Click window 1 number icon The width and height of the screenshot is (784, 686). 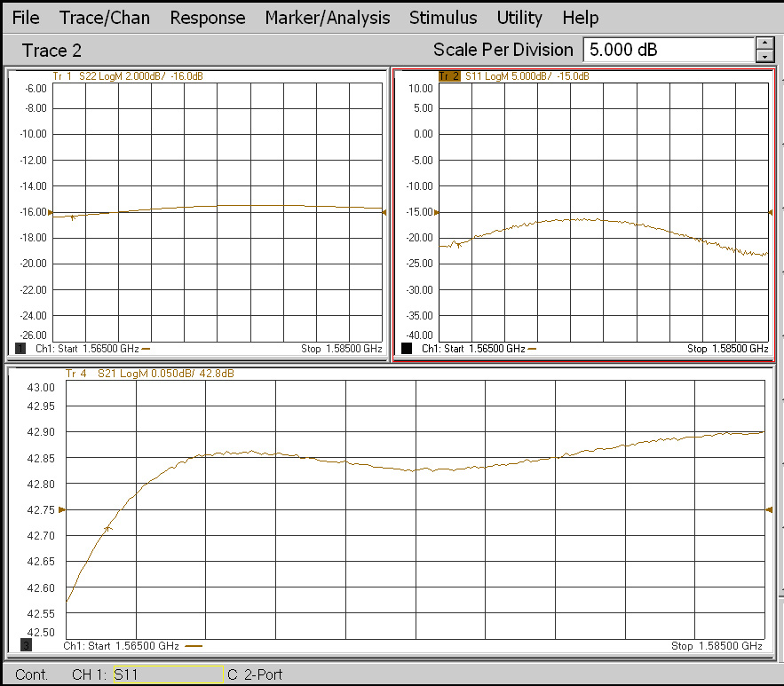click(x=20, y=349)
